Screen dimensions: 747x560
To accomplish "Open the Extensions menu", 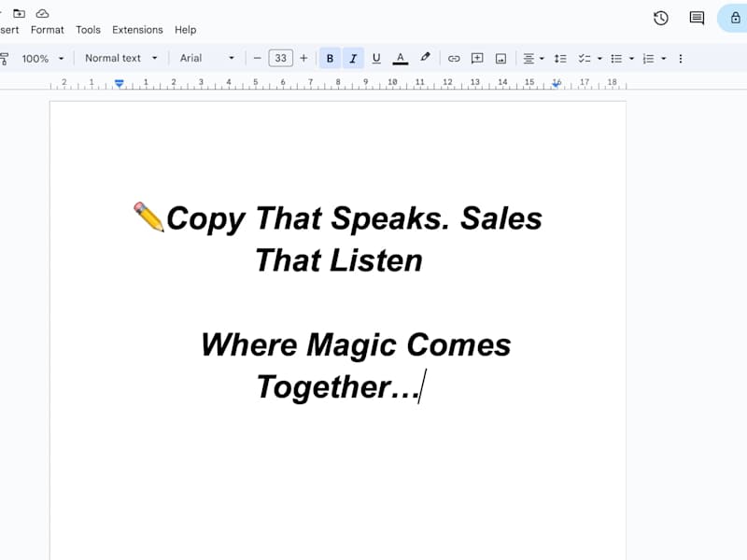I will [137, 30].
